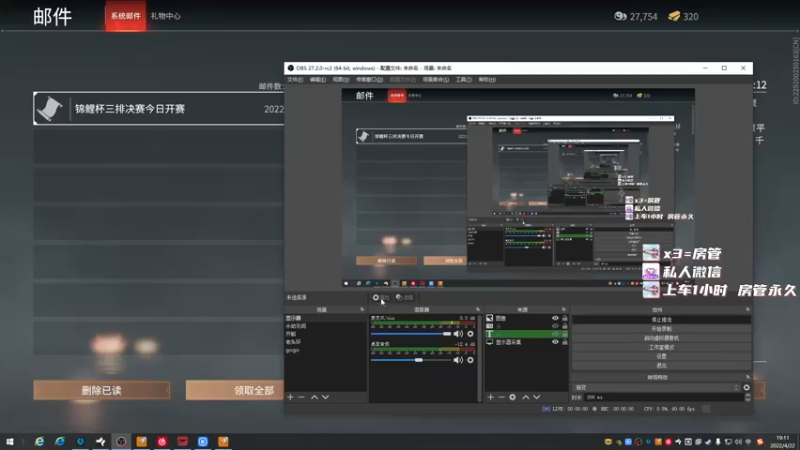This screenshot has width=800, height=450.
Task: Click 删除已读 button
Action: click(102, 390)
